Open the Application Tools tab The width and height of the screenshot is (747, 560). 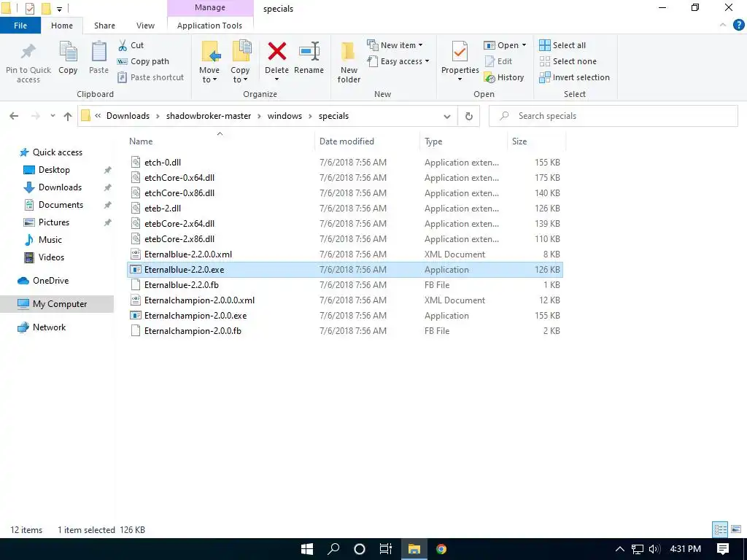click(209, 26)
